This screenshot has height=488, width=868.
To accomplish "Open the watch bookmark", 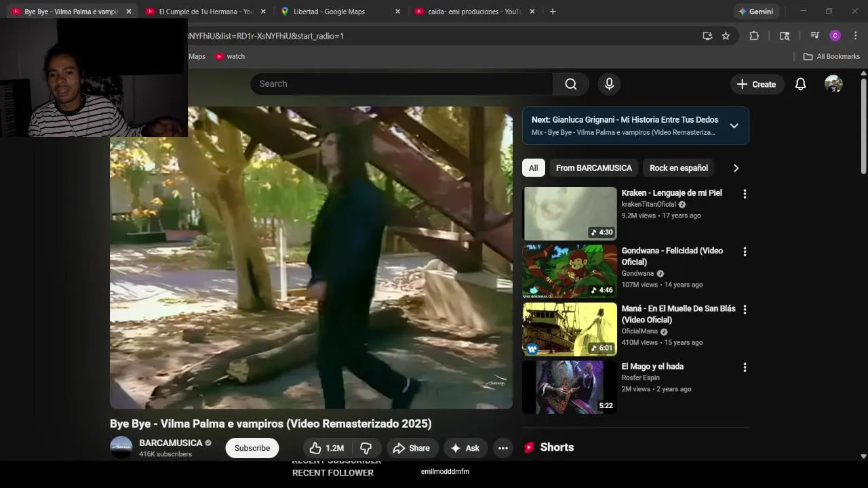I will pos(230,56).
